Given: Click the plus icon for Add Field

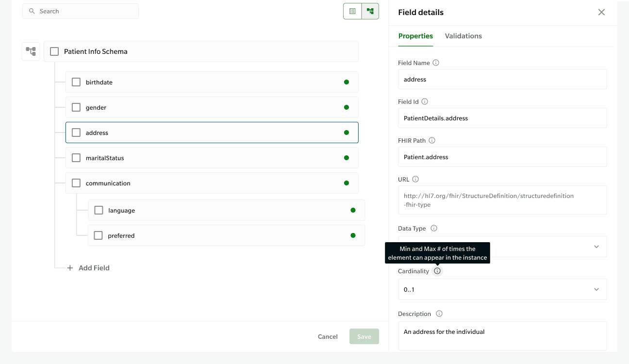Looking at the screenshot, I should click(x=70, y=268).
